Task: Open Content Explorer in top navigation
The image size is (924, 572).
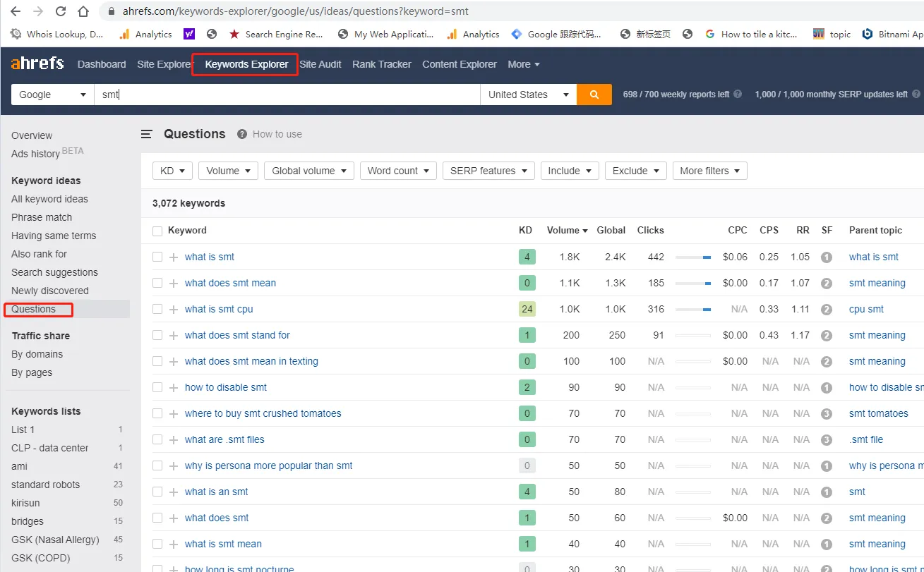Action: 460,64
